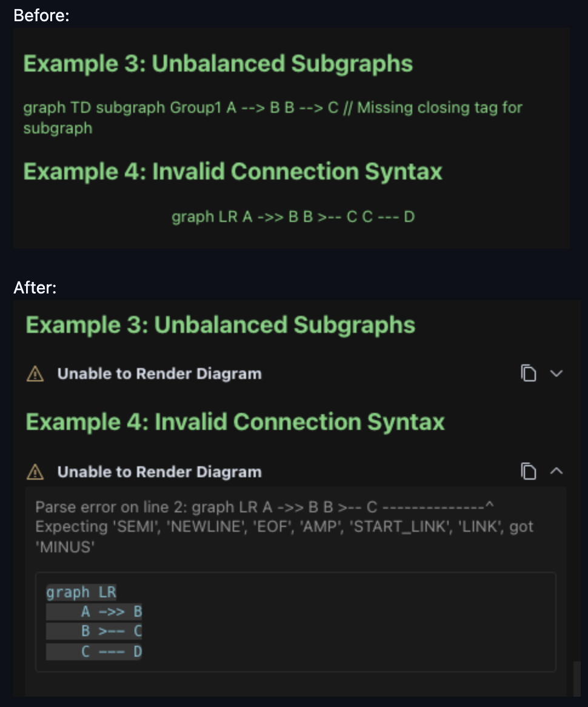The width and height of the screenshot is (588, 707).
Task: Collapse the Example 4 error details chevron
Action: [557, 471]
